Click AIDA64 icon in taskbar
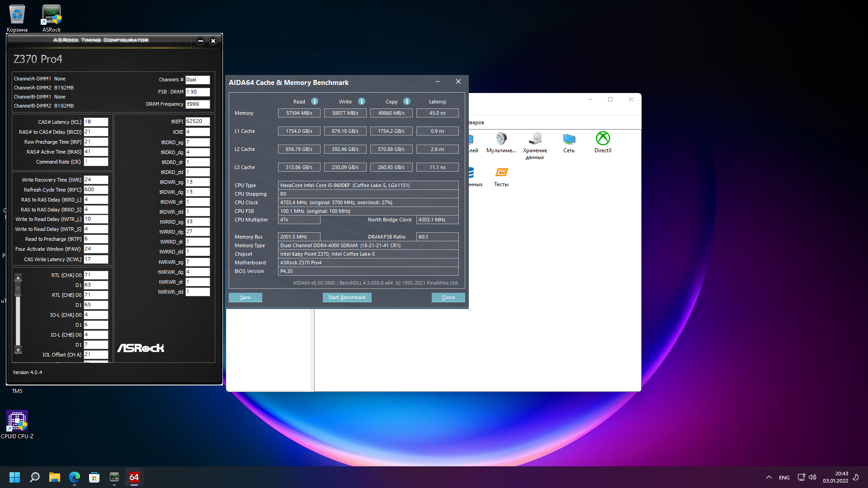Image resolution: width=868 pixels, height=488 pixels. tap(134, 477)
